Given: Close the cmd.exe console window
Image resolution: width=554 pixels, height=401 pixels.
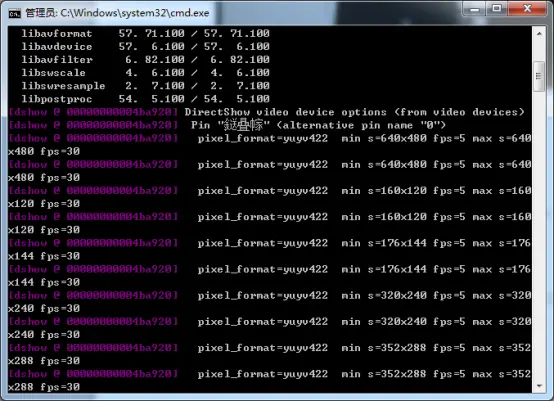Looking at the screenshot, I should [x=527, y=8].
